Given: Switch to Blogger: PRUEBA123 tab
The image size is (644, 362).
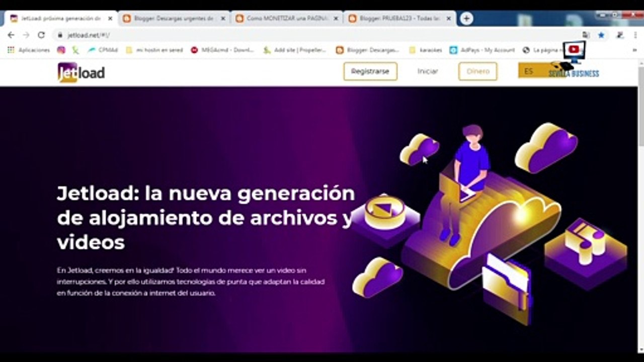Looking at the screenshot, I should point(400,19).
